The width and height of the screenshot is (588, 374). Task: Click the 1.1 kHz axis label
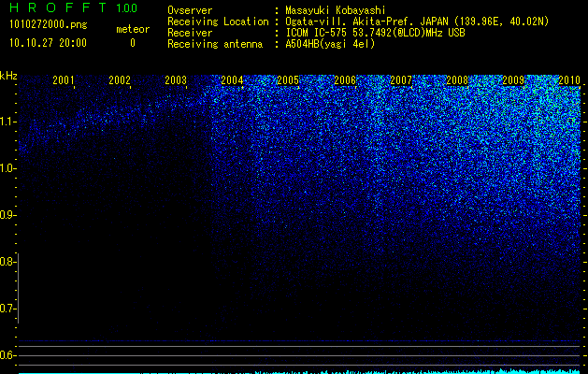click(x=8, y=122)
